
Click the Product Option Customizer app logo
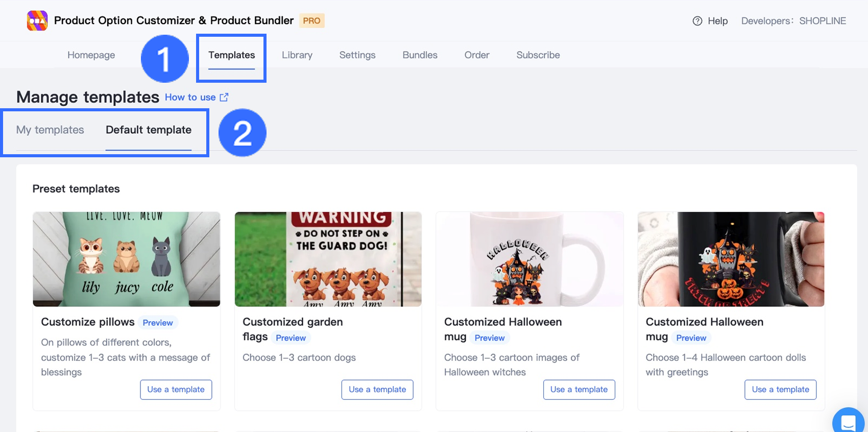click(37, 21)
